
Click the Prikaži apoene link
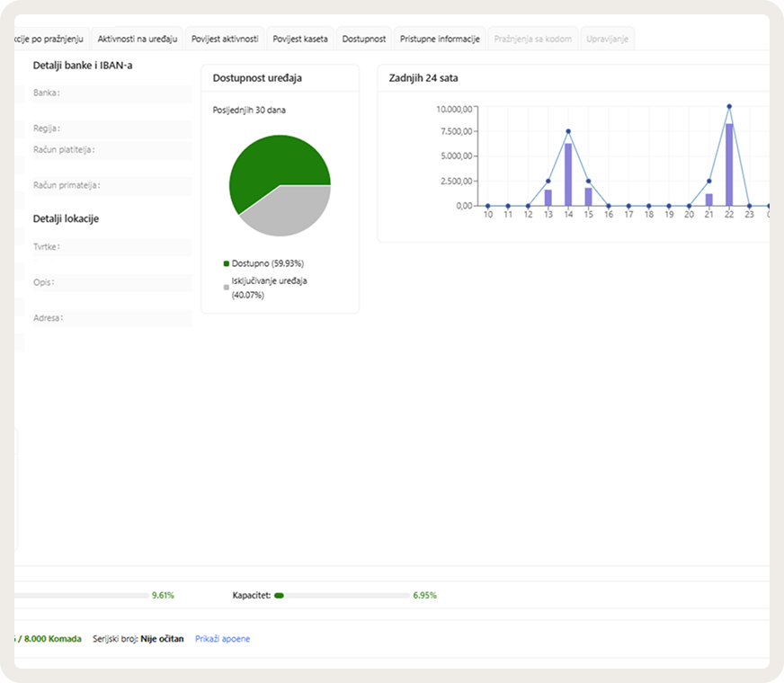tap(222, 639)
